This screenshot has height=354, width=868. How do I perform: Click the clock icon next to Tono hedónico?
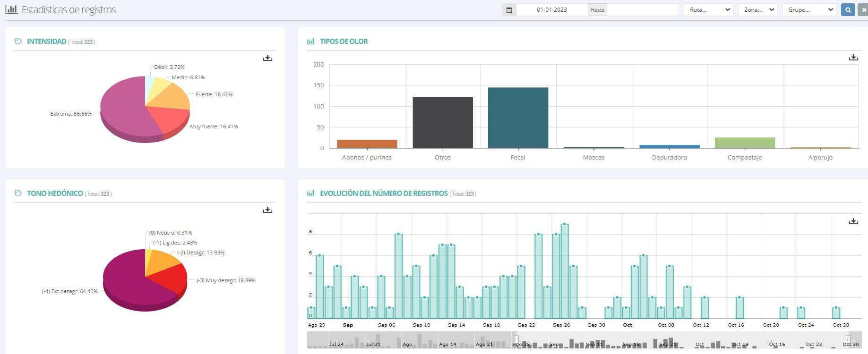(18, 194)
